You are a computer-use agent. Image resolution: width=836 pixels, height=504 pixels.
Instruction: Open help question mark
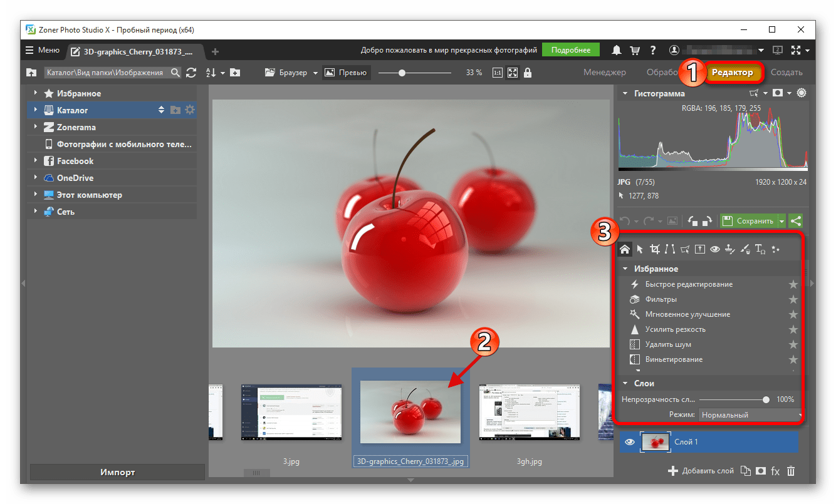pyautogui.click(x=653, y=50)
